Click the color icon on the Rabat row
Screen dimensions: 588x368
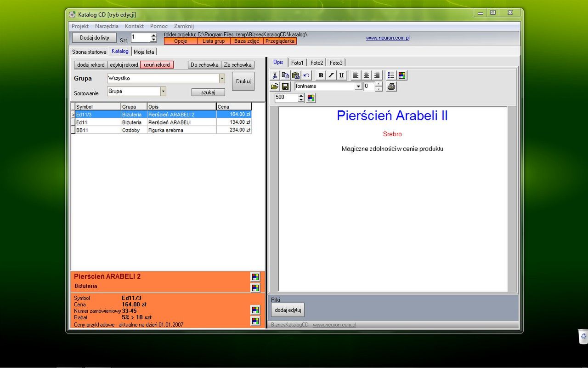pyautogui.click(x=255, y=321)
